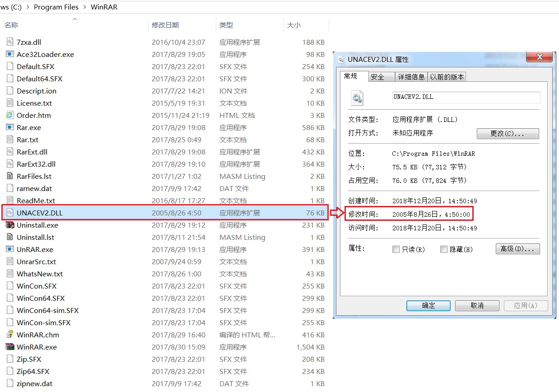Click the DLL gear icon in properties dialog
The image size is (559, 392).
point(358,98)
